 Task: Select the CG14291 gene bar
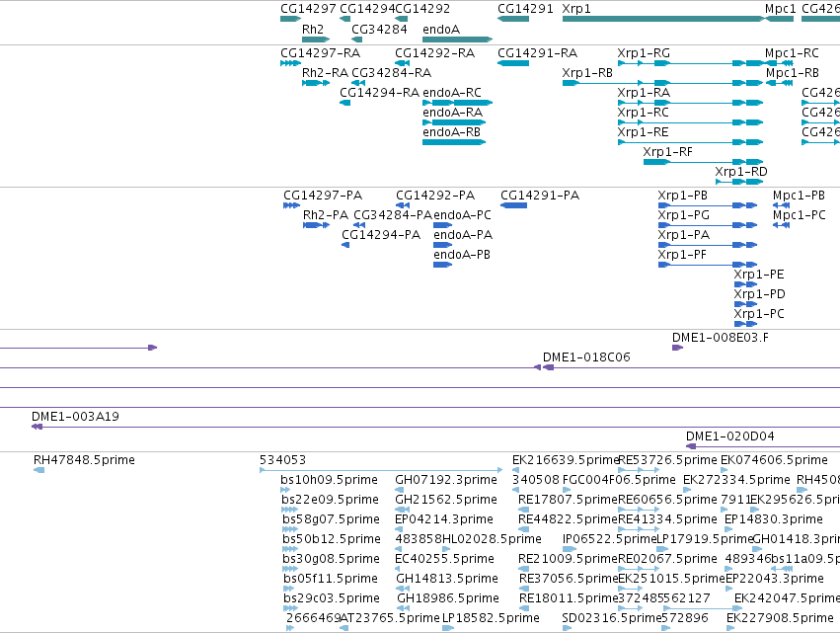click(x=513, y=19)
